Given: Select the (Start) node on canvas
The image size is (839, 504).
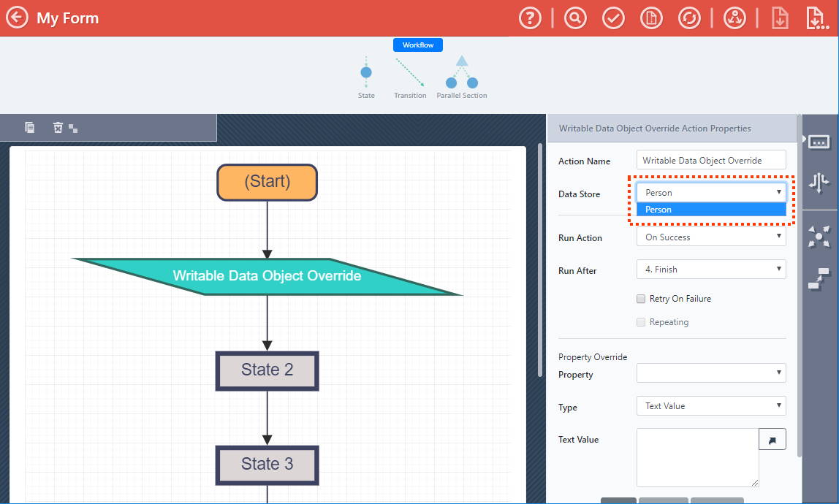Looking at the screenshot, I should 267,182.
